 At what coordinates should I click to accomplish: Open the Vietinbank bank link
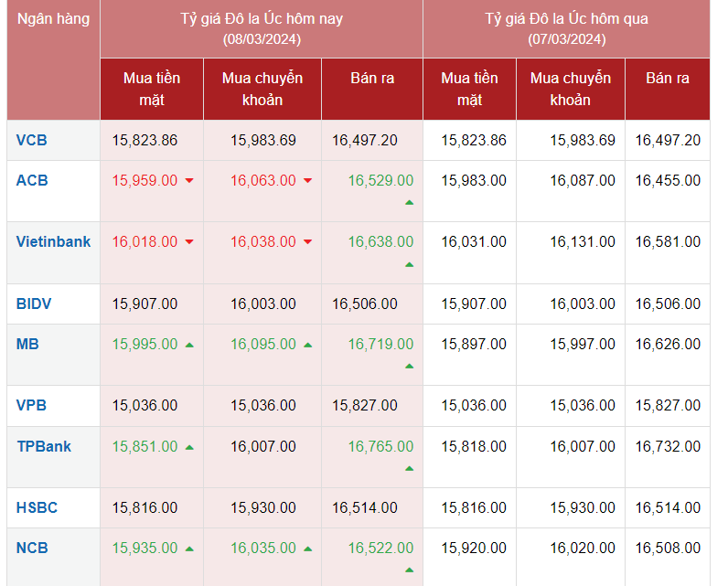[53, 241]
